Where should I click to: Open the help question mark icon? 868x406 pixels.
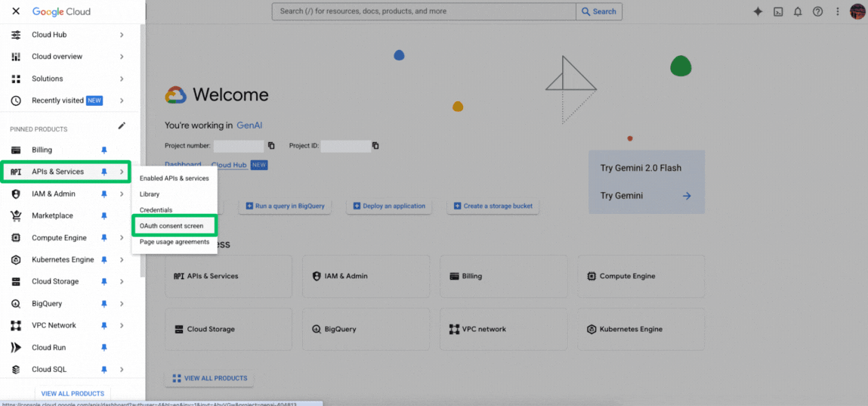pyautogui.click(x=817, y=11)
